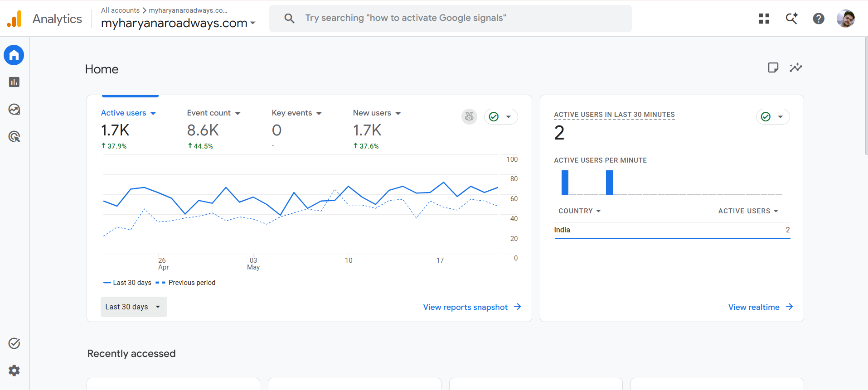Click the Recently accessed heading
Screen dimensions: 868x390
[x=131, y=353]
